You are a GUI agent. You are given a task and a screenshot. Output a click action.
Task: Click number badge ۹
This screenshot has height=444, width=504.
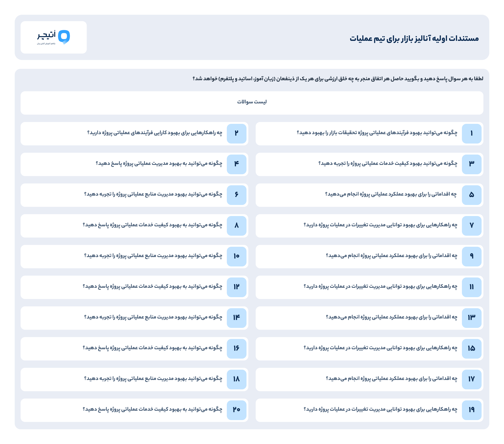click(471, 257)
